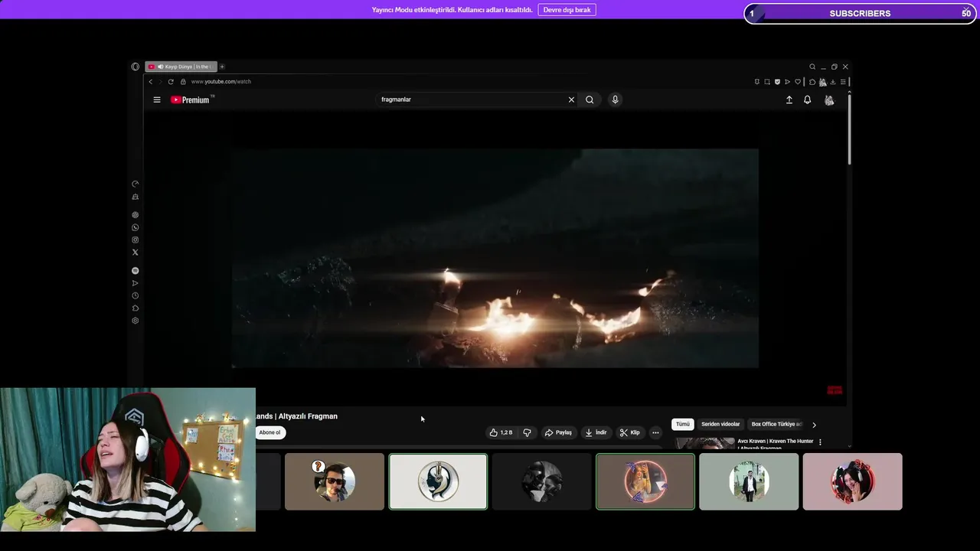Toggle the ad blocker shield

777,82
